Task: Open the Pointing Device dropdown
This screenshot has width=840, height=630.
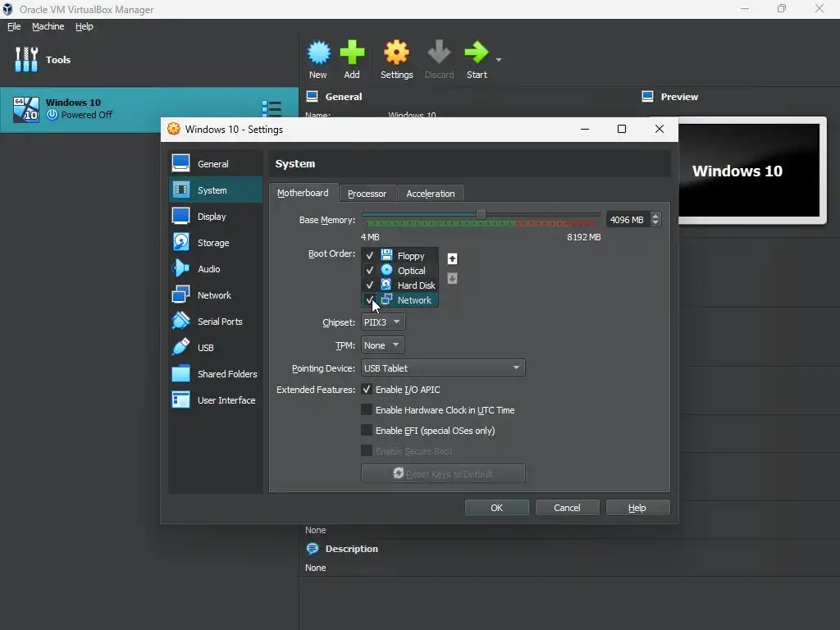Action: [443, 368]
